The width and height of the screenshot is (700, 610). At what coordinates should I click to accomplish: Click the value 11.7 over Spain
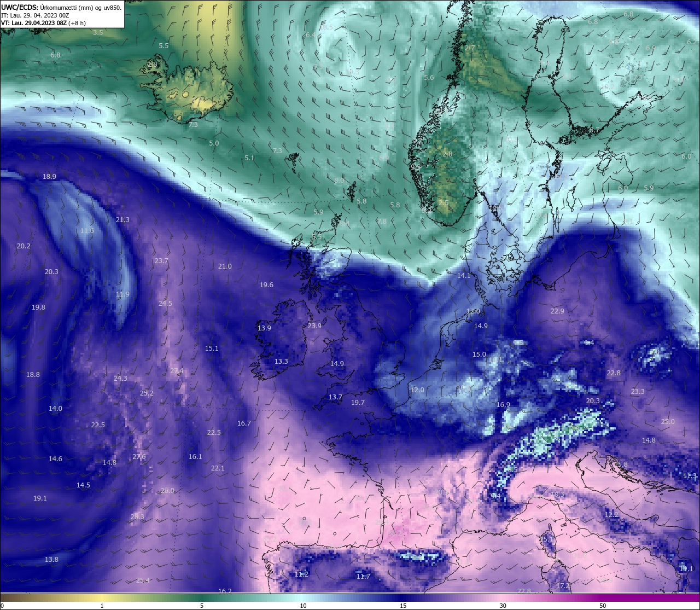point(363,577)
